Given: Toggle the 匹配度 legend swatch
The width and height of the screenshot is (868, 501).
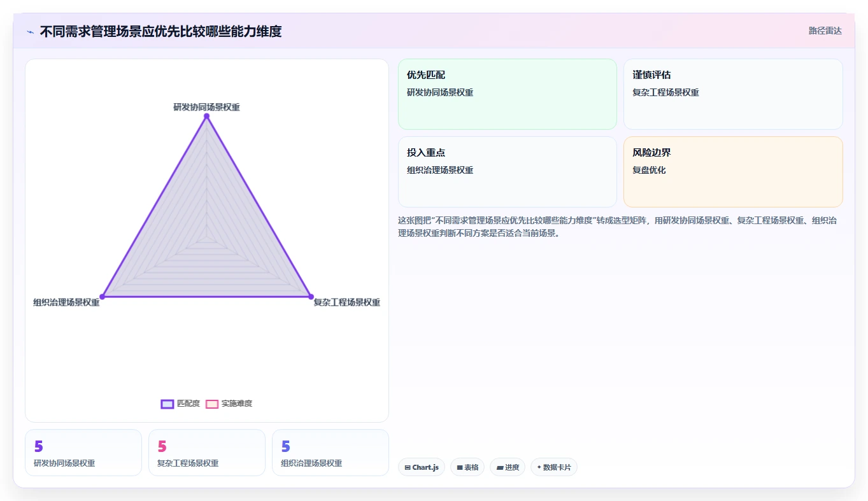Looking at the screenshot, I should coord(167,404).
